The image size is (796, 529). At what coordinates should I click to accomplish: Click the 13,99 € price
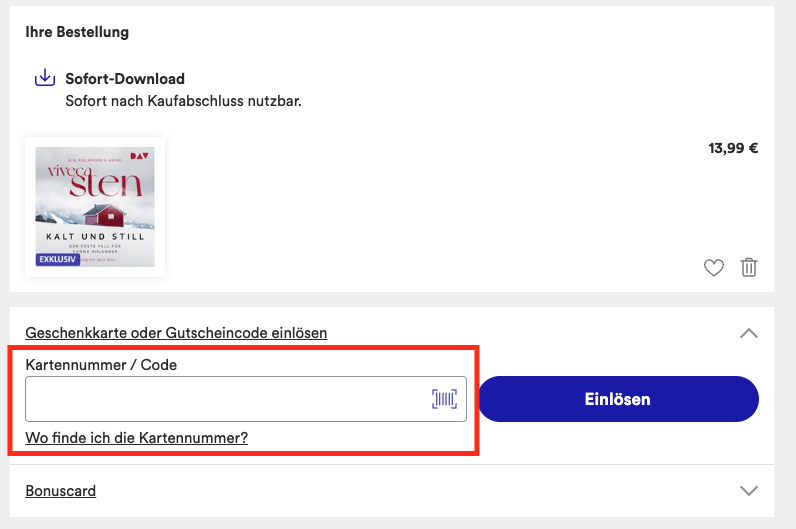733,148
